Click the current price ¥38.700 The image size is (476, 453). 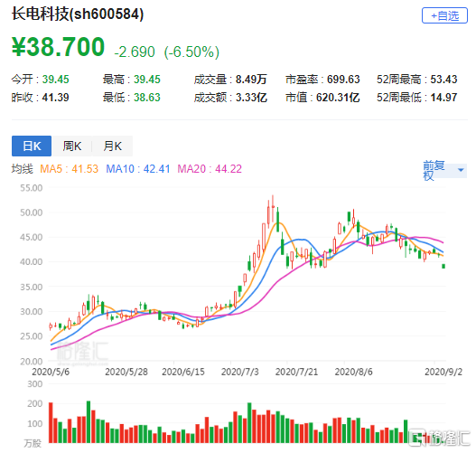[58, 47]
